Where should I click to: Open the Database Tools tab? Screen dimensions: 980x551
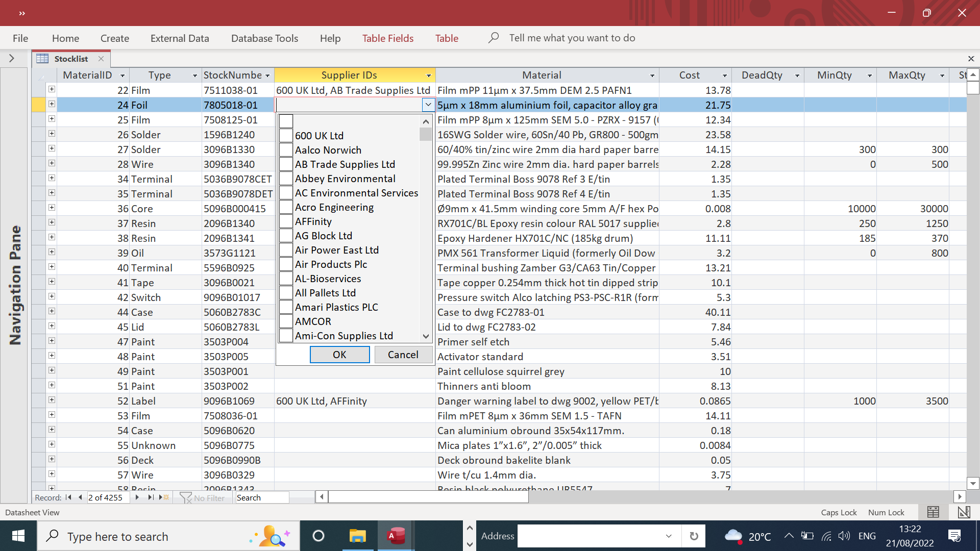264,38
